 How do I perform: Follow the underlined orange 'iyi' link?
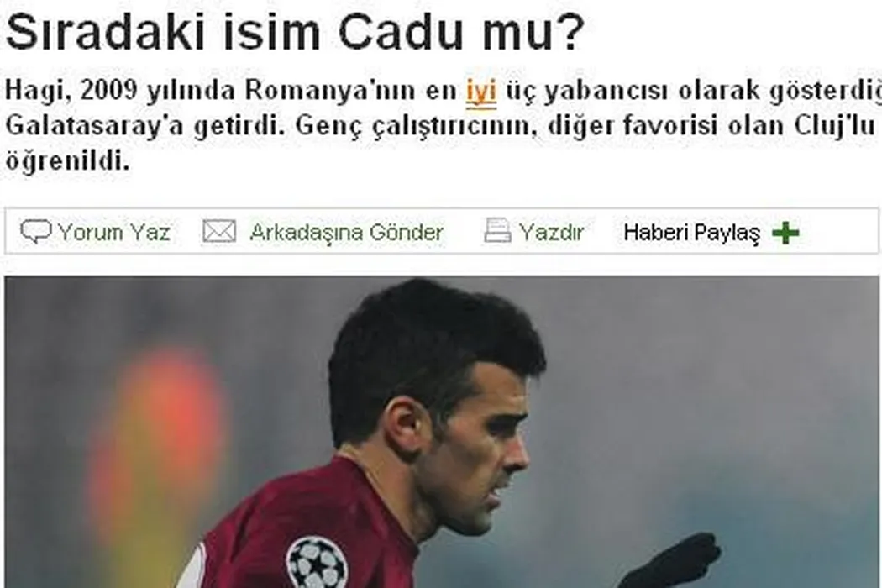click(x=481, y=92)
